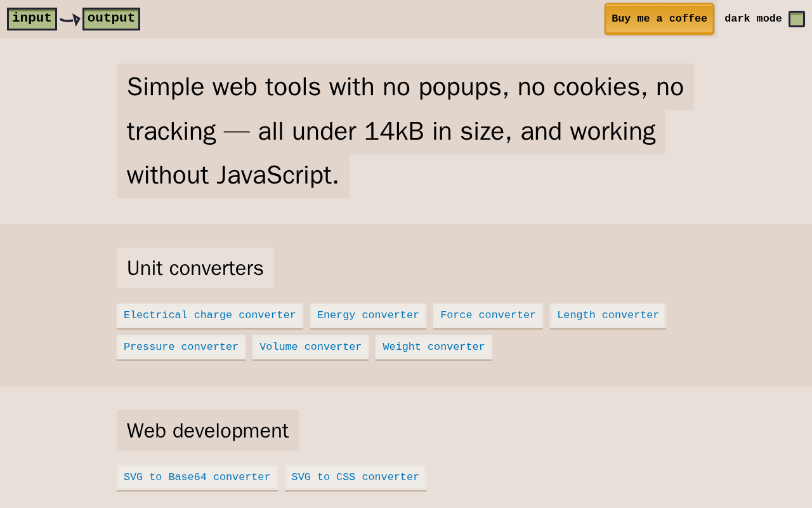Open the Energy converter
812x508 pixels.
tap(368, 316)
